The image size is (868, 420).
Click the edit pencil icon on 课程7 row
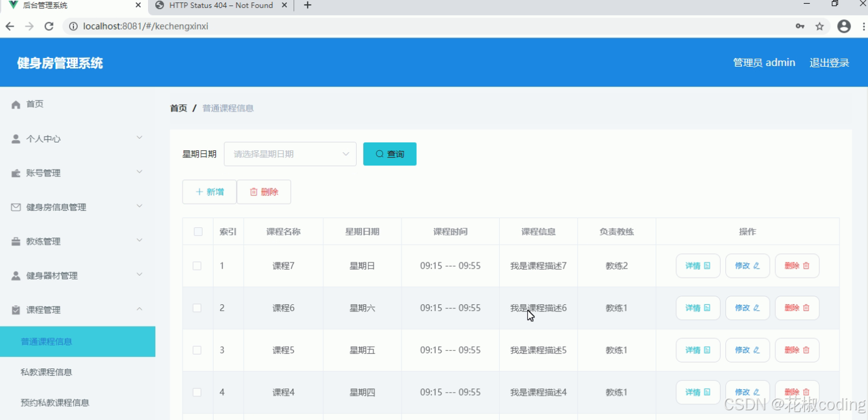click(758, 265)
